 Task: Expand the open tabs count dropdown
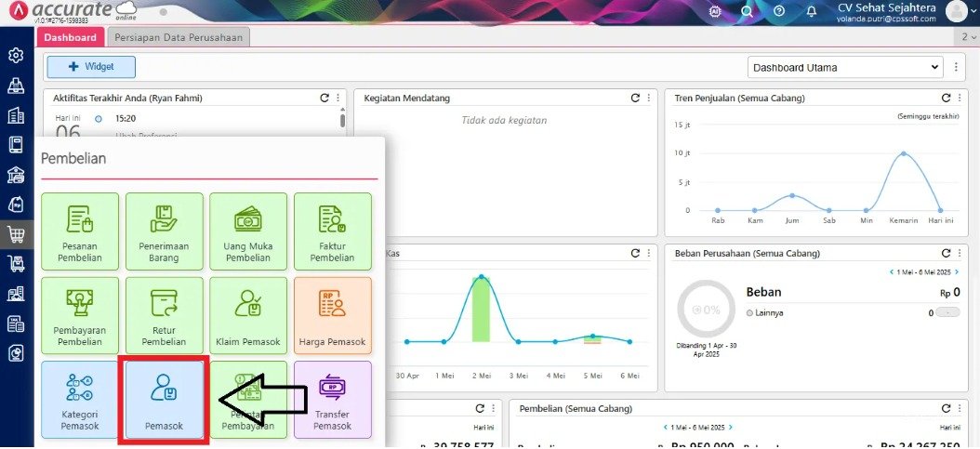(x=968, y=37)
